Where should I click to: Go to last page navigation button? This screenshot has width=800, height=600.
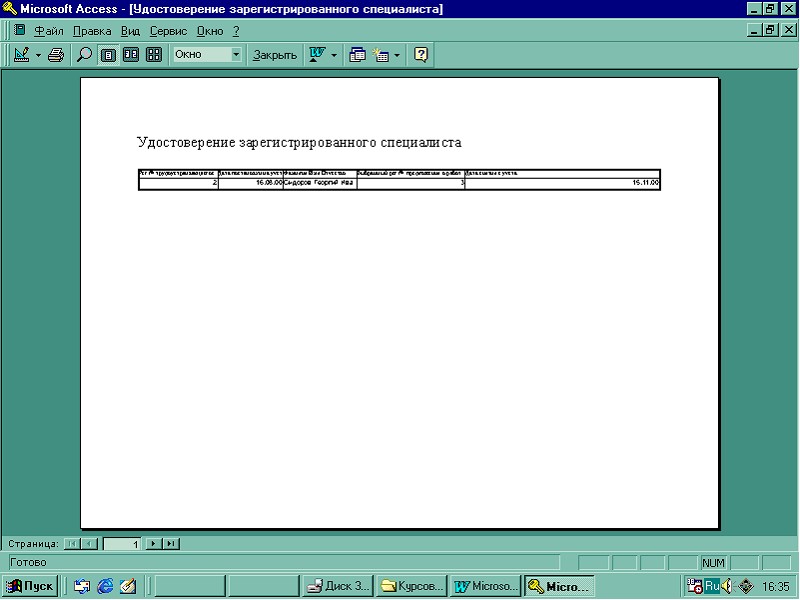click(x=171, y=544)
